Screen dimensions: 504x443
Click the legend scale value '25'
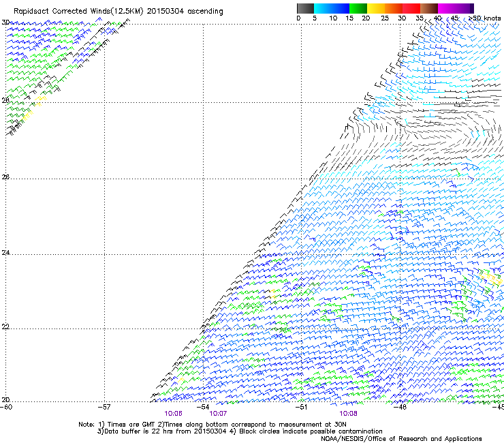click(x=385, y=18)
